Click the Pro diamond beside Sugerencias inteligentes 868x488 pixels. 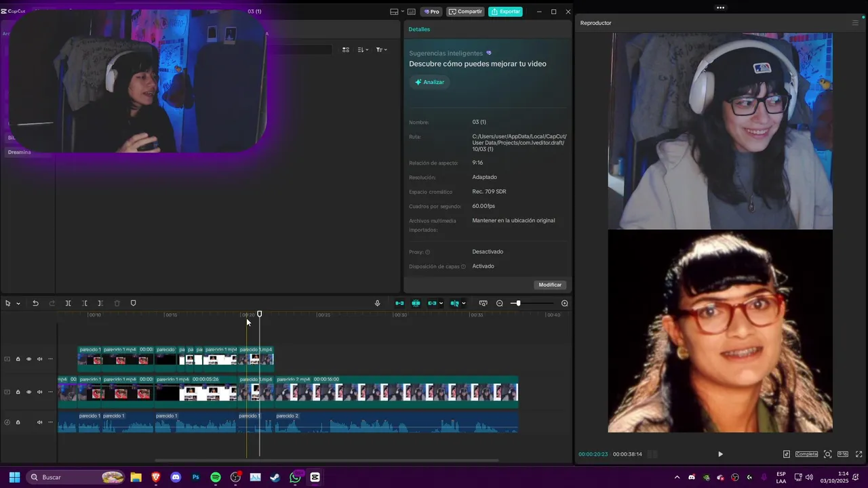click(x=489, y=53)
